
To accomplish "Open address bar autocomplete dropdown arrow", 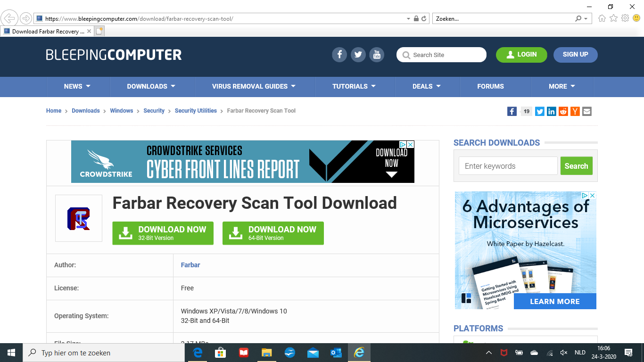I will coord(408,19).
